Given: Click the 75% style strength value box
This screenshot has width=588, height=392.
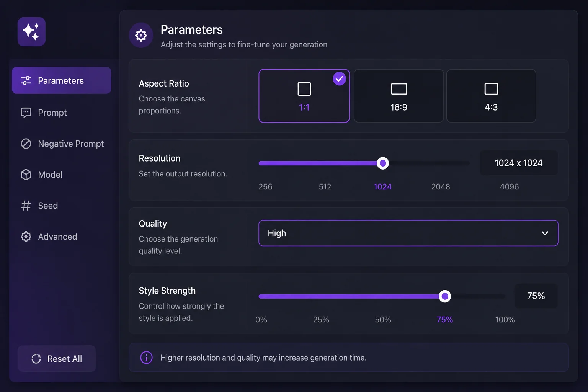Looking at the screenshot, I should click(536, 296).
